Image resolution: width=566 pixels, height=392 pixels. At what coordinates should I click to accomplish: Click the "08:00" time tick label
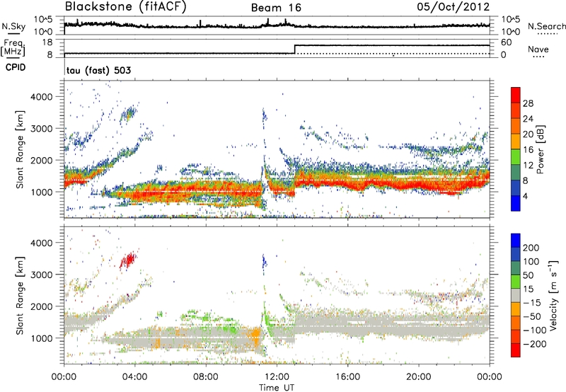206,377
